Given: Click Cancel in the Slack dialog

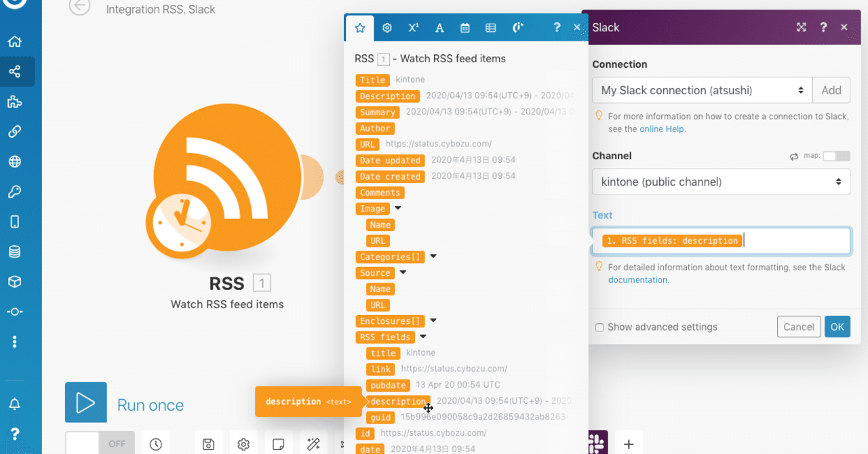Looking at the screenshot, I should 799,327.
